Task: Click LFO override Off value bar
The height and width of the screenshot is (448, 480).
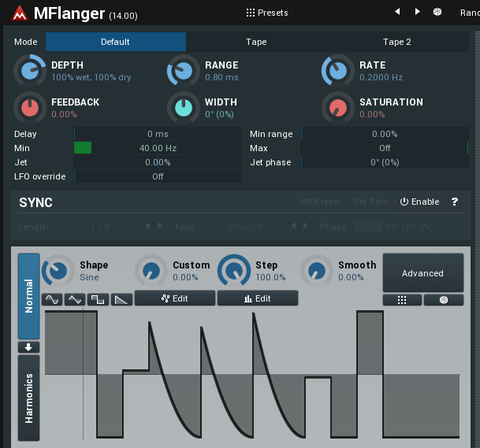Action: (158, 176)
